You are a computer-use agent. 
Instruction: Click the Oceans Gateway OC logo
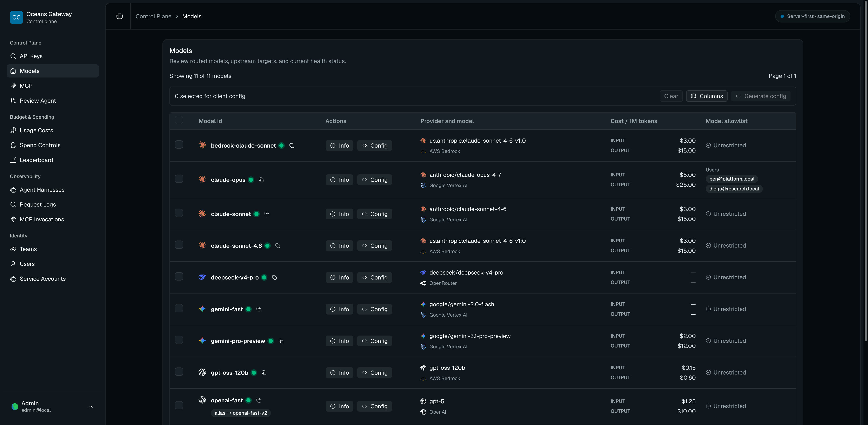(x=16, y=18)
